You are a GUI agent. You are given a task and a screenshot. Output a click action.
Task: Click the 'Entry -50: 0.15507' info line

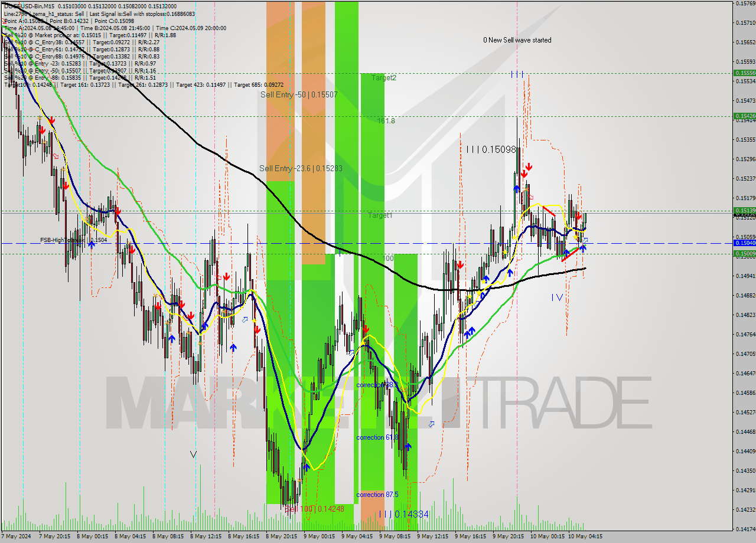80,71
